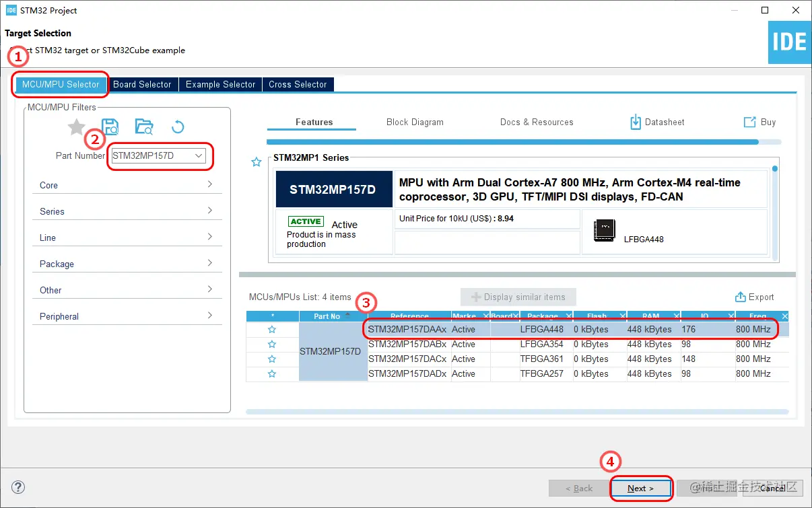Click the Datasheet download icon
This screenshot has height=508, width=812.
tap(636, 122)
